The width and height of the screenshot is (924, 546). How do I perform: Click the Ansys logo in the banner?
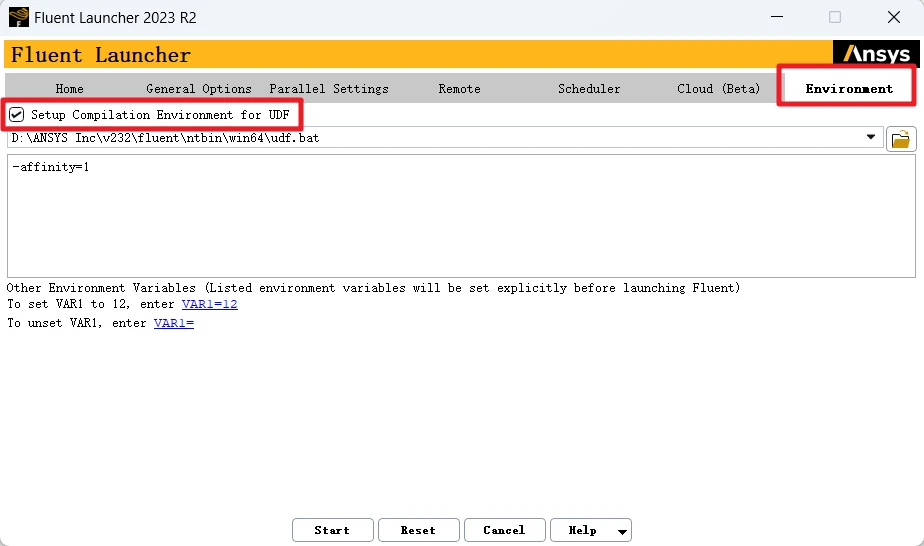(x=876, y=54)
